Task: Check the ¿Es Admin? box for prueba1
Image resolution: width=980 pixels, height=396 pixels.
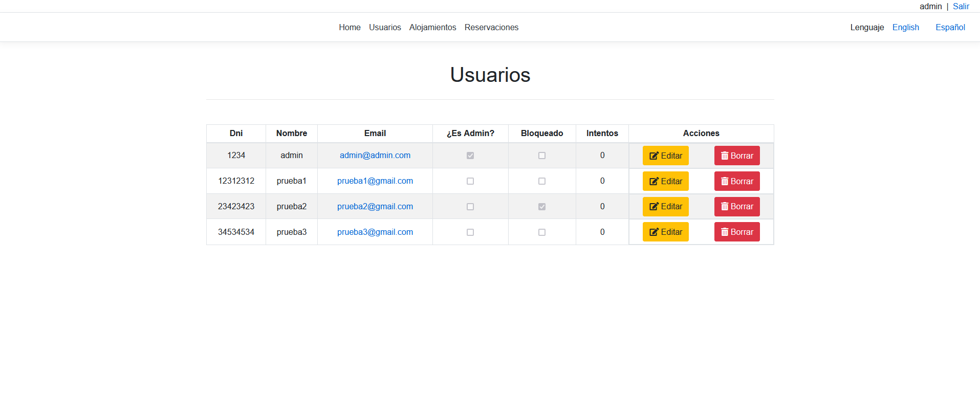Action: coord(470,181)
